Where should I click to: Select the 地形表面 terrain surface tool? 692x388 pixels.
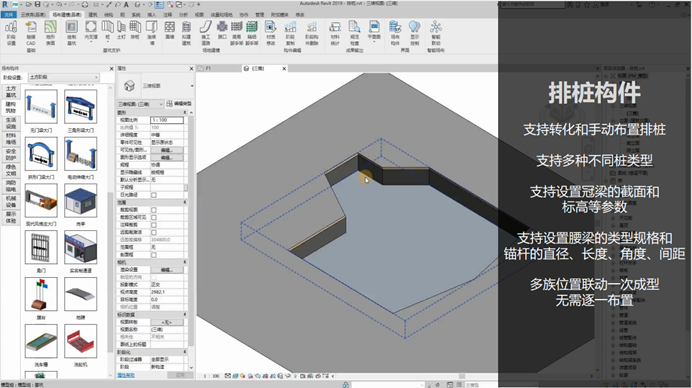click(50, 33)
